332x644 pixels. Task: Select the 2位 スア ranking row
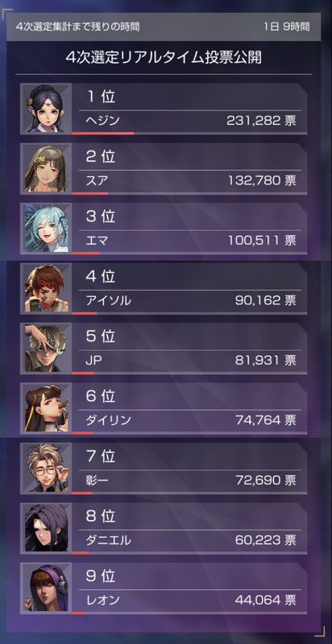[x=164, y=168]
